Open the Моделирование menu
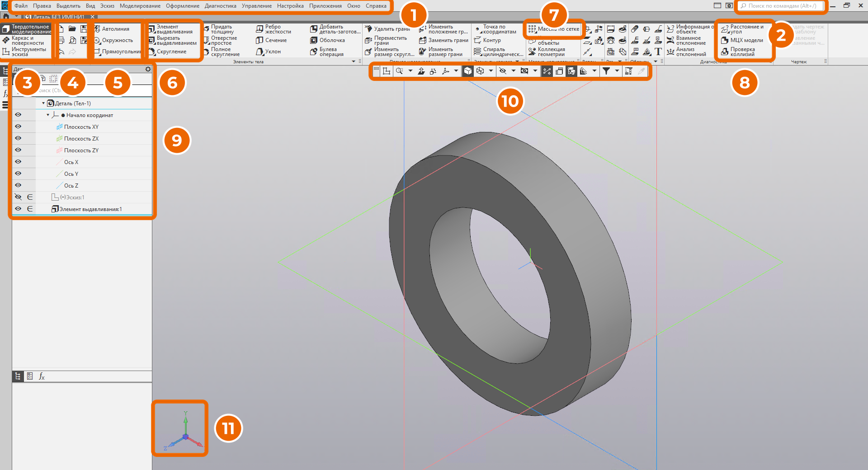868x470 pixels. coord(140,6)
